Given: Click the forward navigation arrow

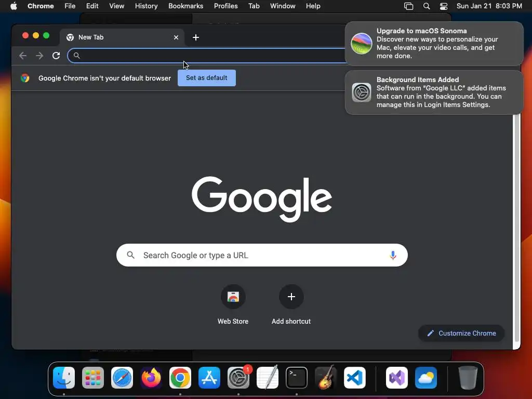Looking at the screenshot, I should 39,56.
